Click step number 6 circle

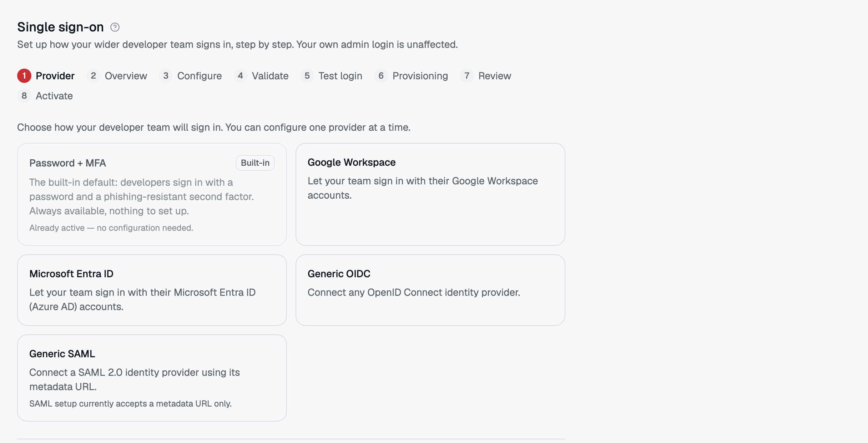point(381,76)
